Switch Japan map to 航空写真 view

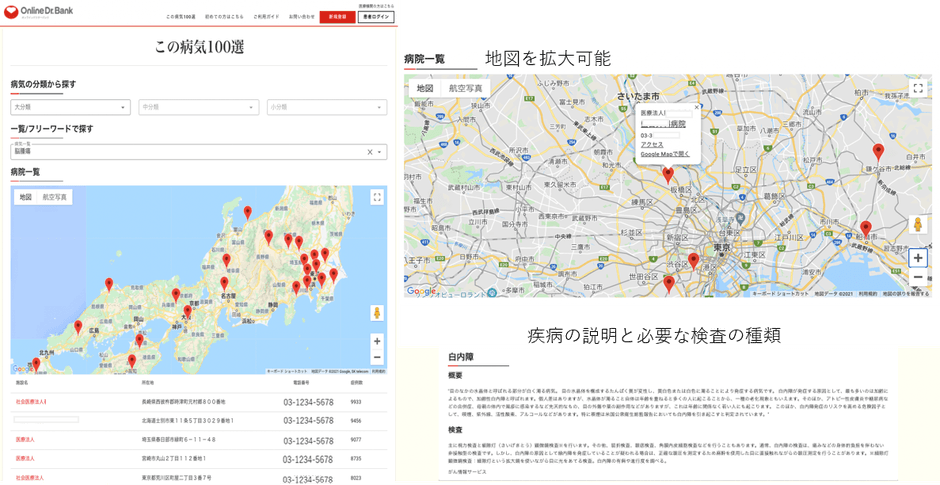pyautogui.click(x=55, y=197)
